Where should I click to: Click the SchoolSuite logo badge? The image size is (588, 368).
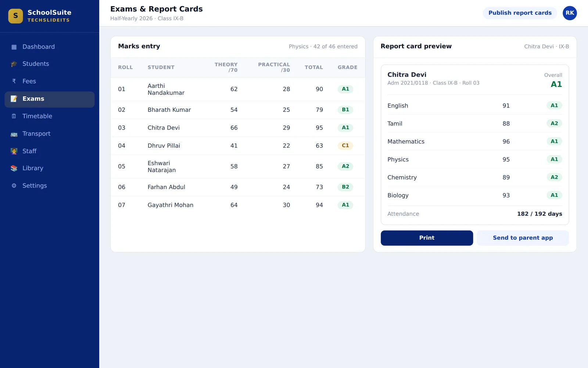point(15,16)
